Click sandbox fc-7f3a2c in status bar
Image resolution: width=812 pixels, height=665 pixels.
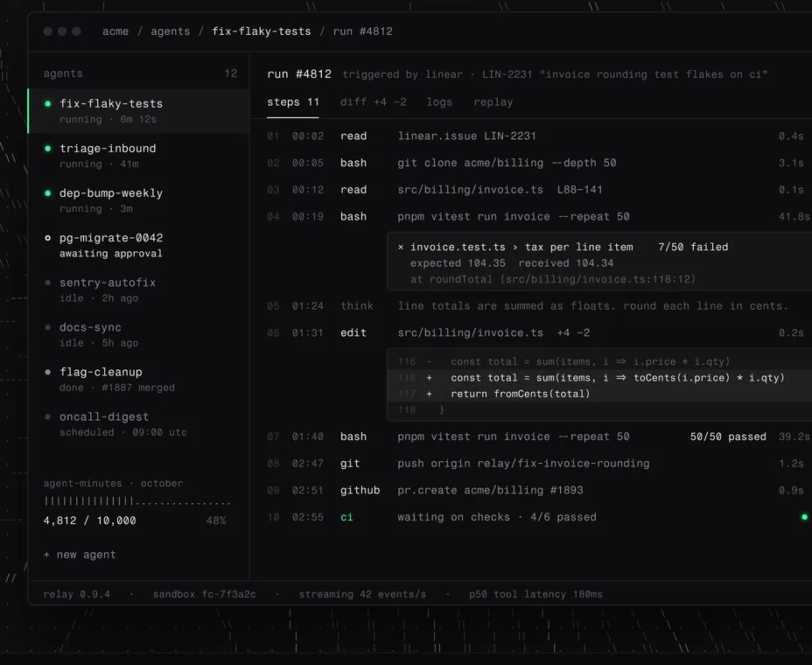pyautogui.click(x=205, y=594)
